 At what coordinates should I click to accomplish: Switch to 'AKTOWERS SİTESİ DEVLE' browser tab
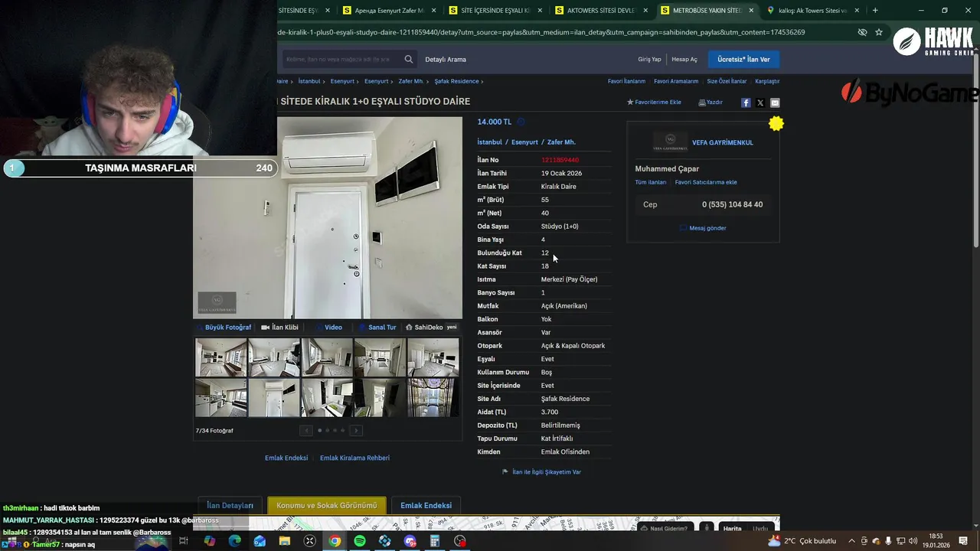[x=602, y=11]
